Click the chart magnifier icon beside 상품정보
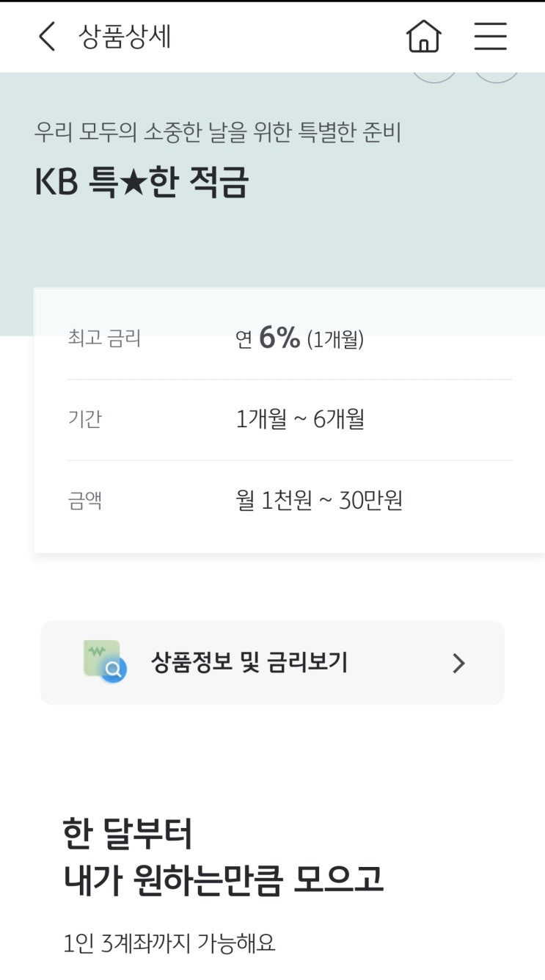Image resolution: width=545 pixels, height=980 pixels. (x=105, y=661)
